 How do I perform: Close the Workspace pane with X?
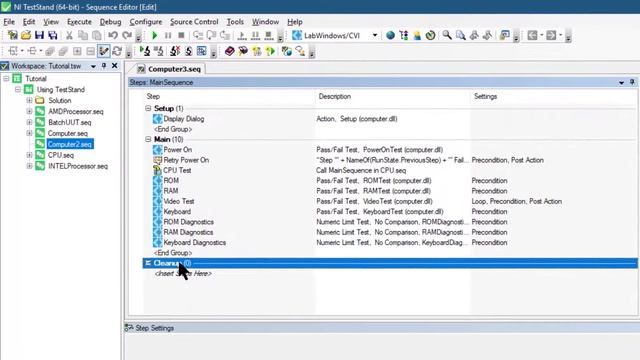pyautogui.click(x=115, y=66)
